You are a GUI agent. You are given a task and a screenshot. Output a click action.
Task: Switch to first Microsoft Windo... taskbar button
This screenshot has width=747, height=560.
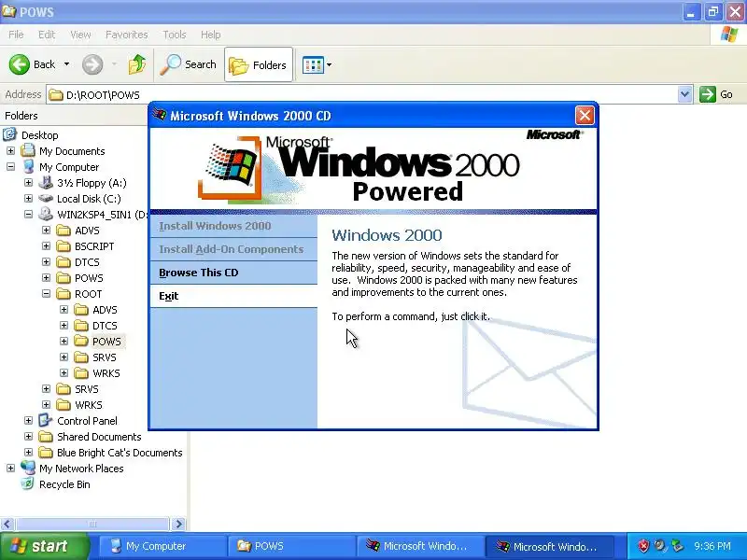point(419,546)
